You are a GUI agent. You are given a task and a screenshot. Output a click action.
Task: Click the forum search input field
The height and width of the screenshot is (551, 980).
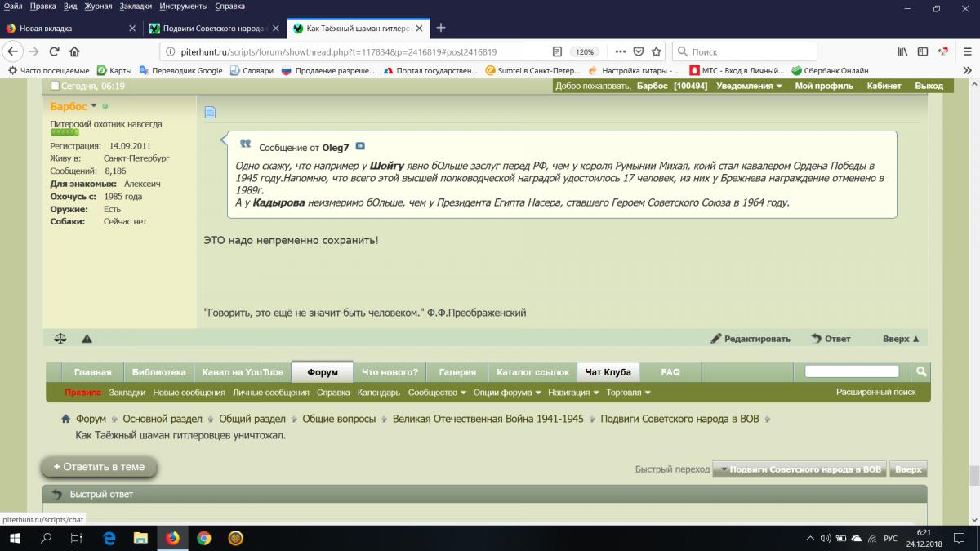(852, 372)
